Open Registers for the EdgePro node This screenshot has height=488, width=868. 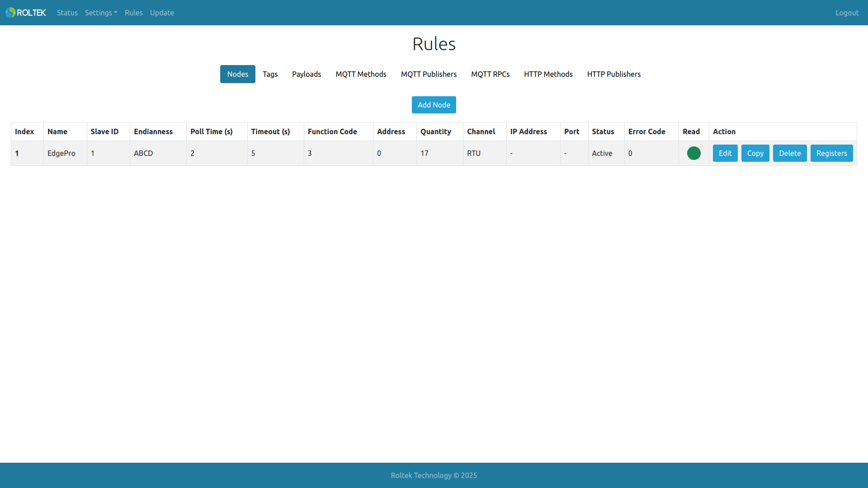[831, 153]
